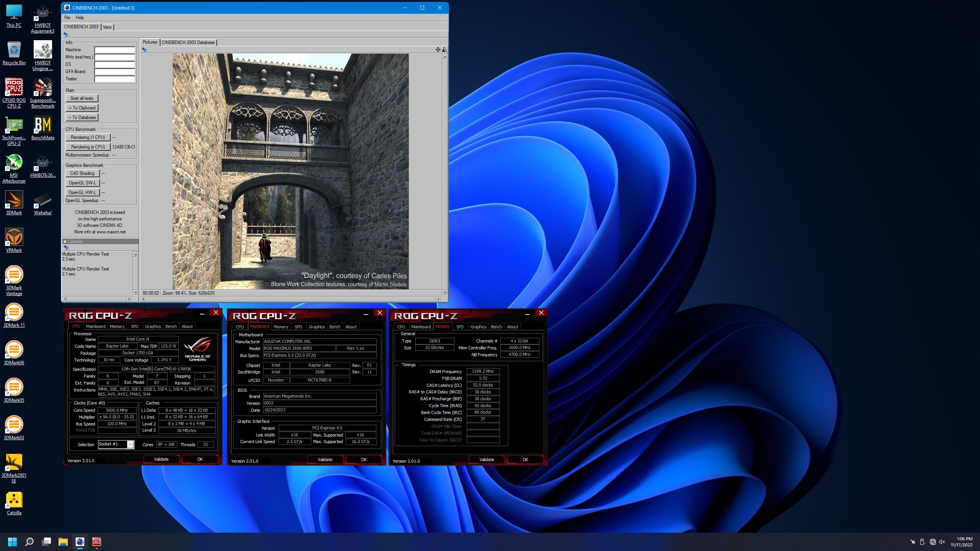
Task: Open This PC desktop icon
Action: (x=14, y=16)
